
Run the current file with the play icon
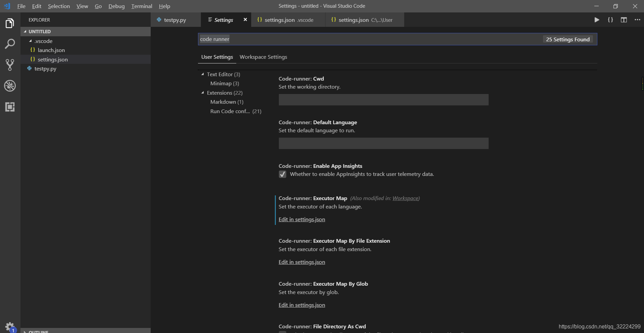(596, 20)
